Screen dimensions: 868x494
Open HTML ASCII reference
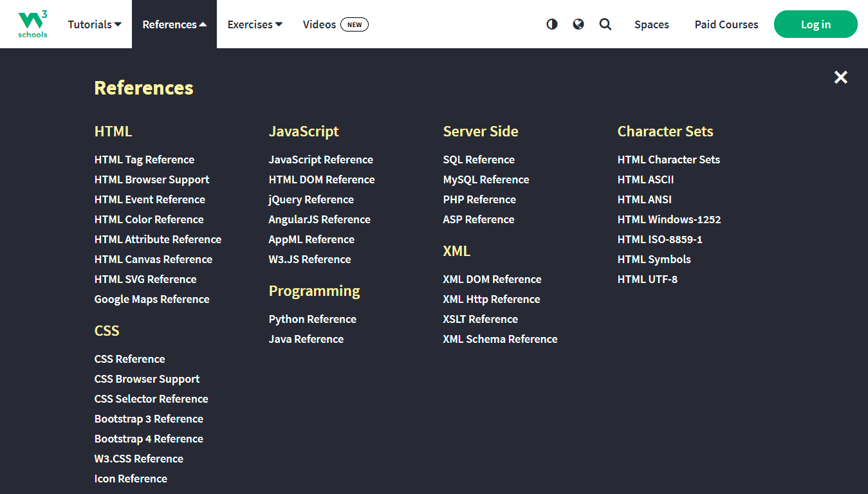pos(646,179)
